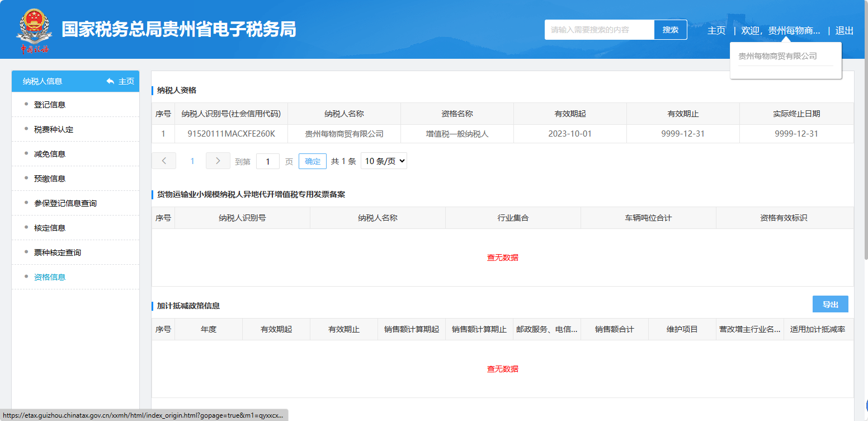Open 参保登记信息查询 in sidebar
The width and height of the screenshot is (868, 421).
(65, 203)
